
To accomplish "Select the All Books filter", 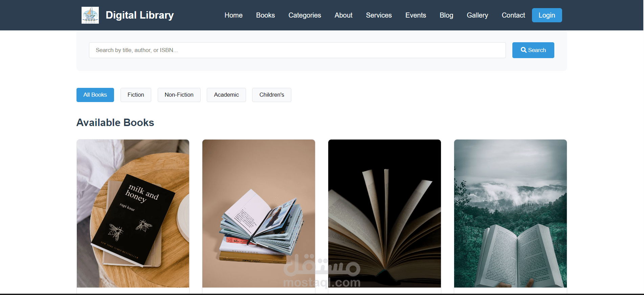I will click(x=95, y=95).
